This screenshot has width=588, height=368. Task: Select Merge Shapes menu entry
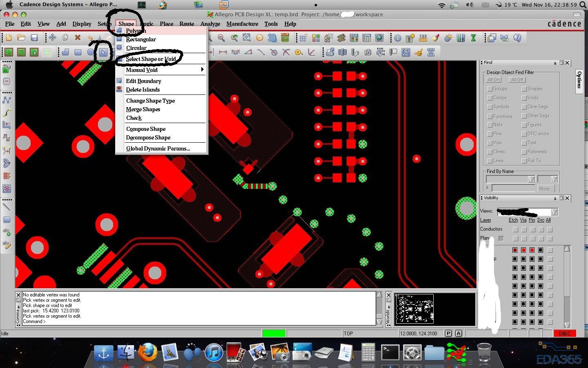143,109
